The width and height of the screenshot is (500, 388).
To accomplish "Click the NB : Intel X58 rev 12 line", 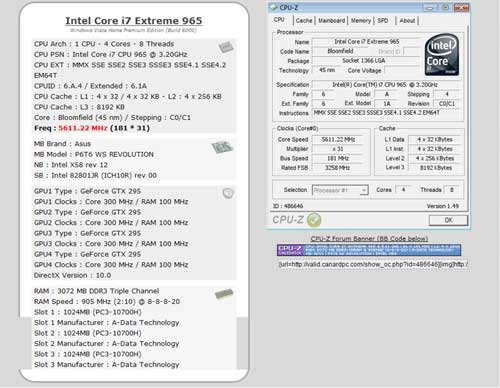I will pyautogui.click(x=71, y=165).
